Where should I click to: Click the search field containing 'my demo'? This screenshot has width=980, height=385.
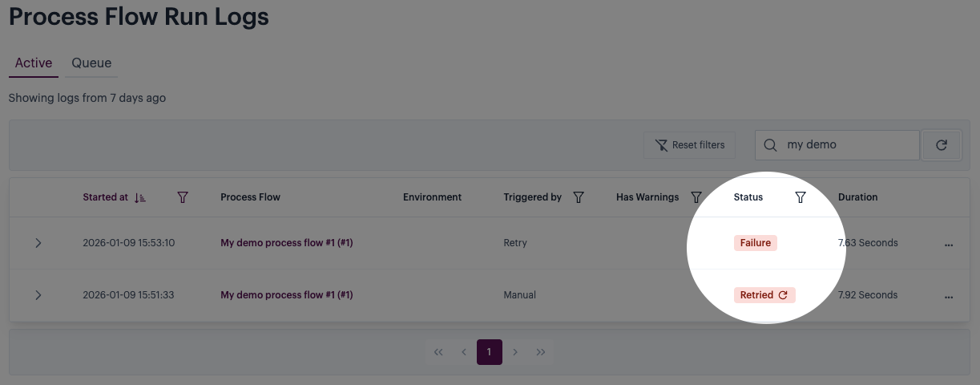[x=849, y=145]
